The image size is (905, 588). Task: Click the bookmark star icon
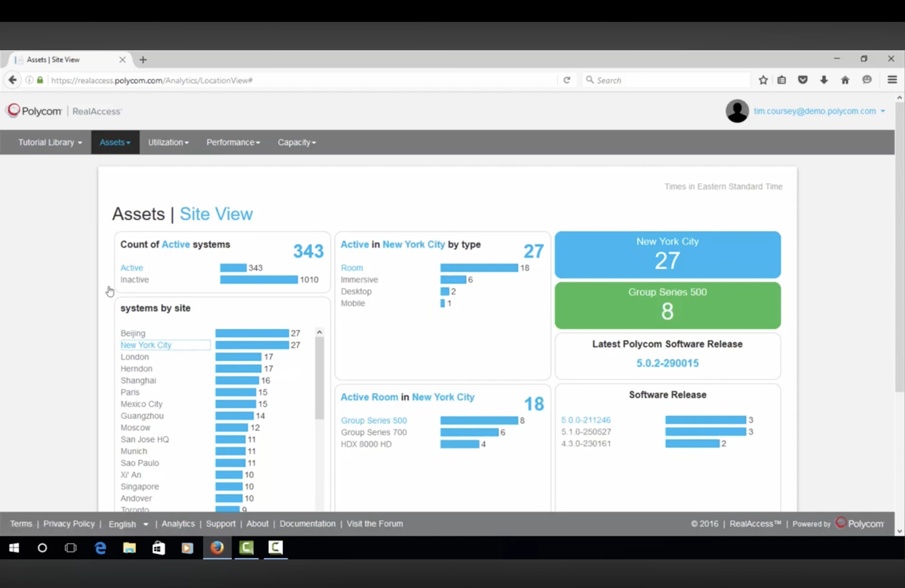[x=763, y=80]
